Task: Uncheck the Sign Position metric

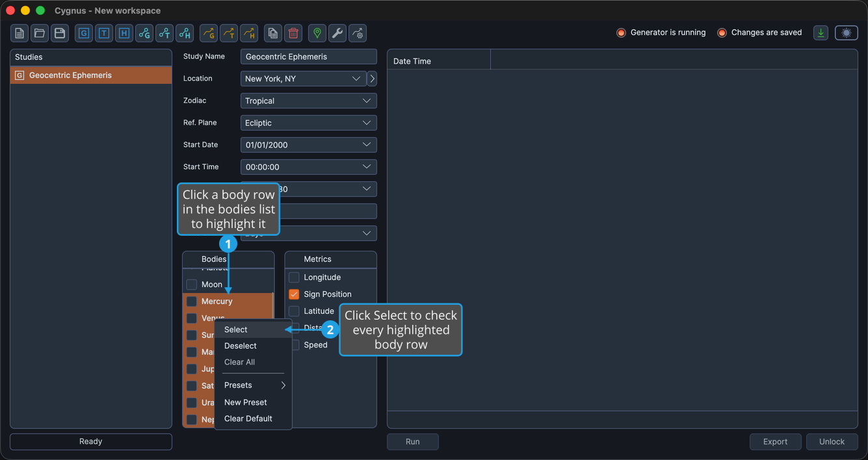Action: 294,294
